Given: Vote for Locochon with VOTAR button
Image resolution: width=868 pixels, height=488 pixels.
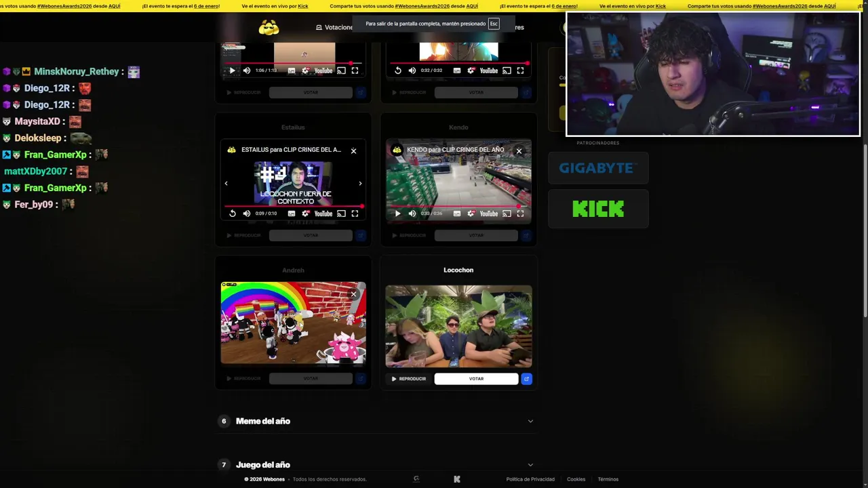Looking at the screenshot, I should 476,379.
